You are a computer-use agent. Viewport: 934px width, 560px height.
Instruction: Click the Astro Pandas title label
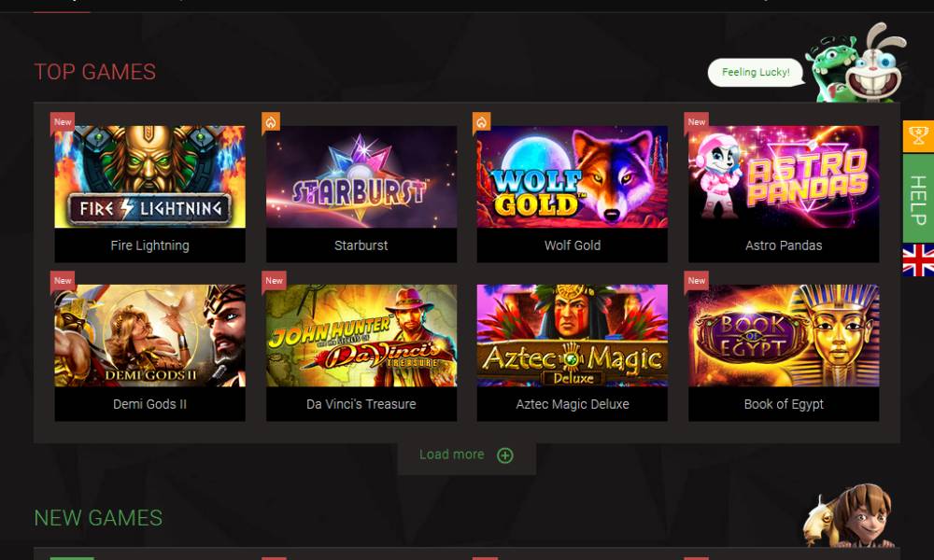coord(784,245)
